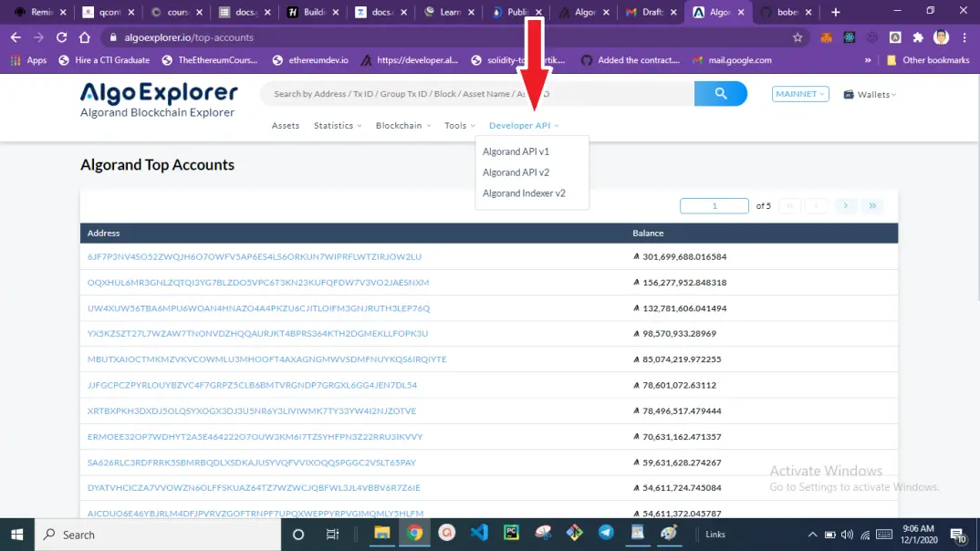The width and height of the screenshot is (980, 551).
Task: Select Algorand Indexer v2
Action: tap(524, 193)
